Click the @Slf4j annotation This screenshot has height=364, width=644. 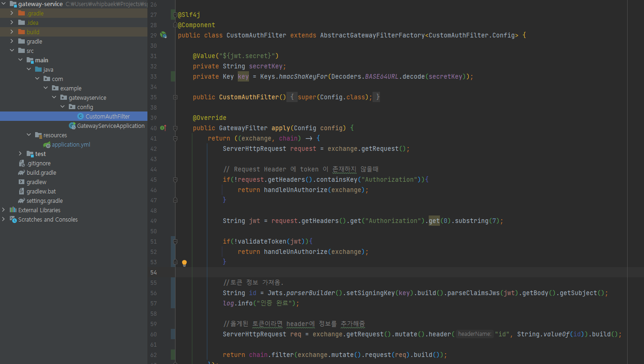pos(189,15)
